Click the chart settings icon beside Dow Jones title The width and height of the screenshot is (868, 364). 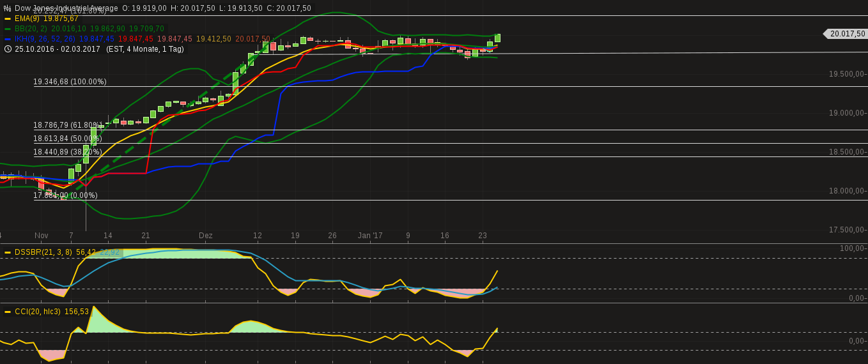pyautogui.click(x=8, y=8)
